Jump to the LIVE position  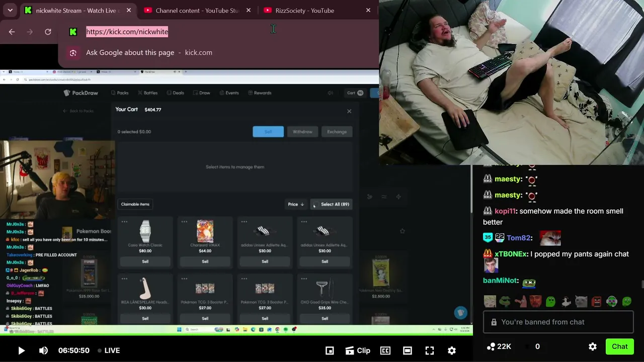pyautogui.click(x=109, y=350)
